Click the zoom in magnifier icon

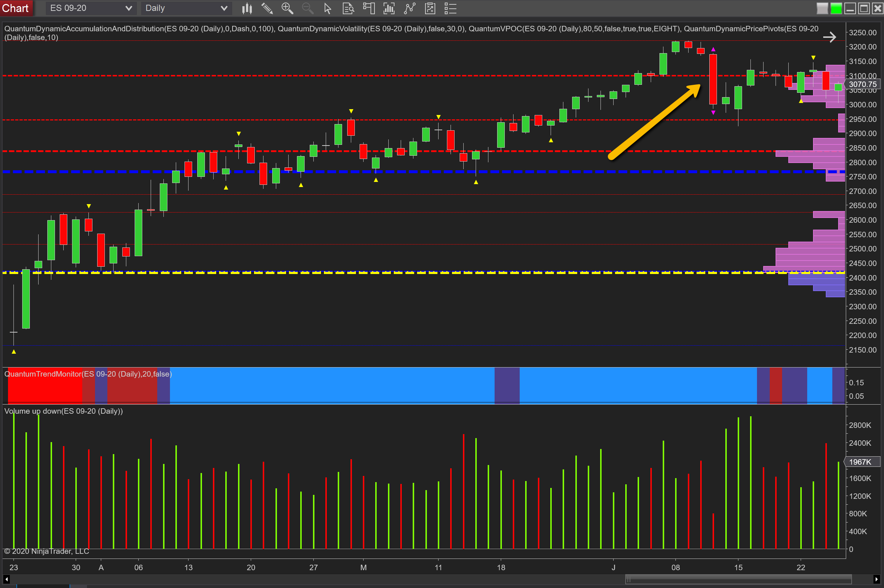287,8
